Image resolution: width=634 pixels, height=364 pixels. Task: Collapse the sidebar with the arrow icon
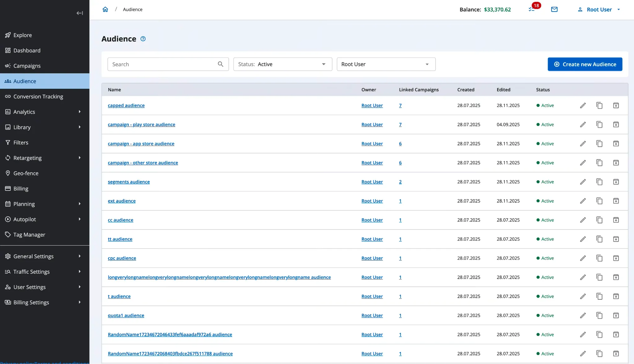[80, 13]
